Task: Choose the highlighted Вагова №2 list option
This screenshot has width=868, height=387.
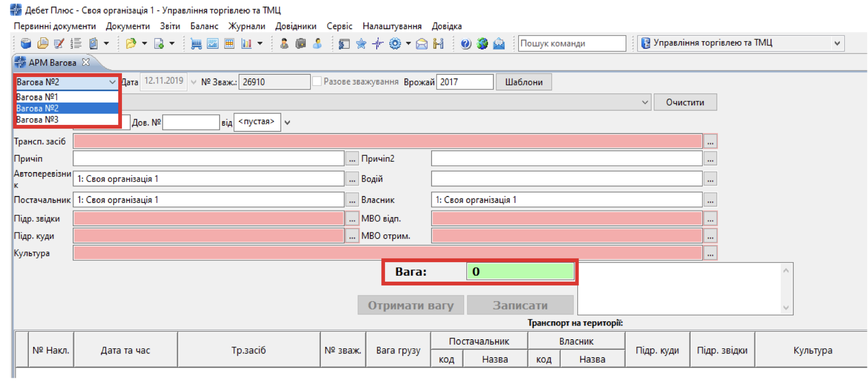Action: [x=67, y=108]
